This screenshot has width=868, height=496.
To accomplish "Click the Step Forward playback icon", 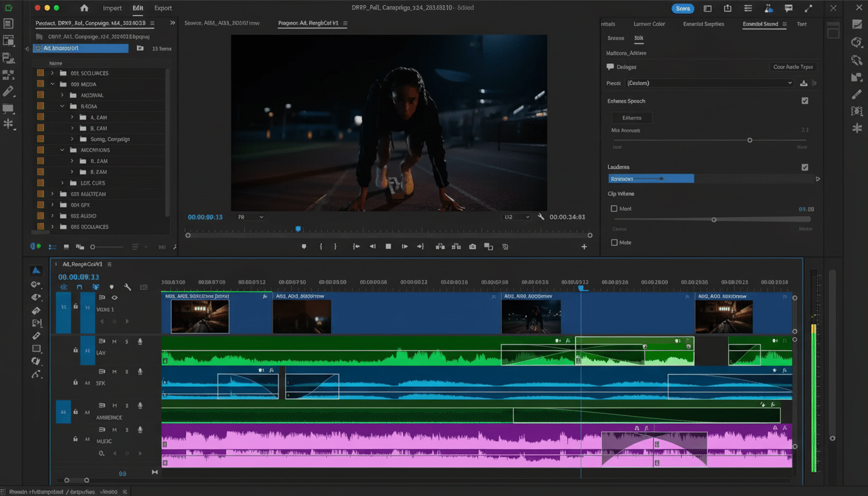I will point(405,246).
